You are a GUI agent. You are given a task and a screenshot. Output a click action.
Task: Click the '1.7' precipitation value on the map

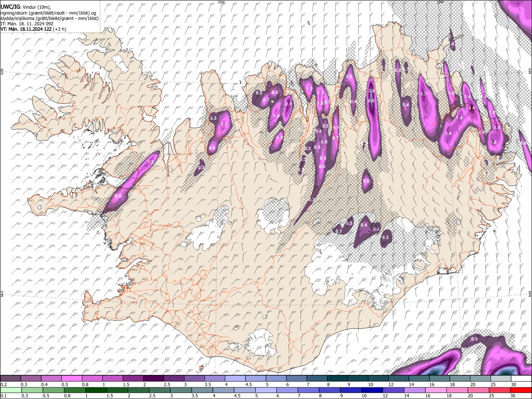click(x=424, y=94)
